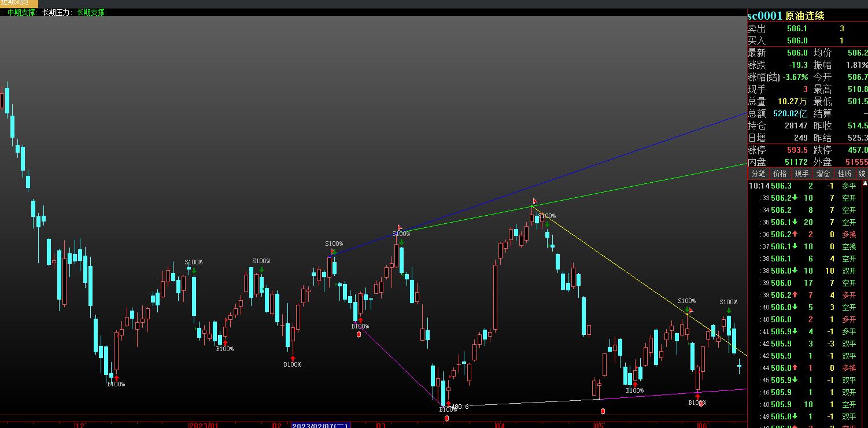Select the 现手 tab
This screenshot has width=868, height=428.
click(801, 174)
